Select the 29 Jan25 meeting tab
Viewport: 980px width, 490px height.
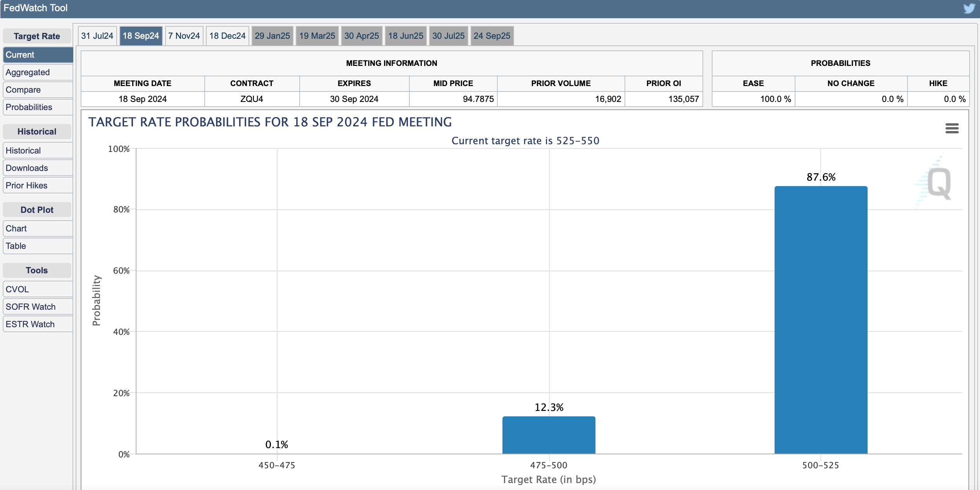[x=272, y=36]
